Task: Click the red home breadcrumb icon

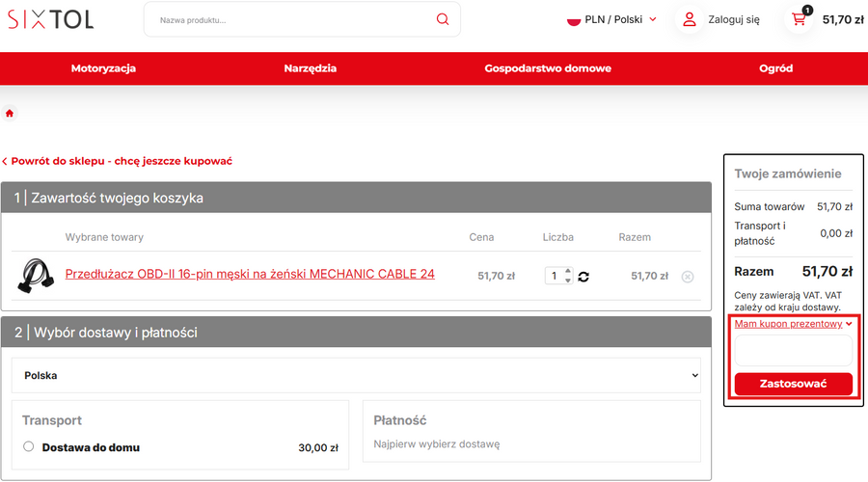Action: point(10,114)
